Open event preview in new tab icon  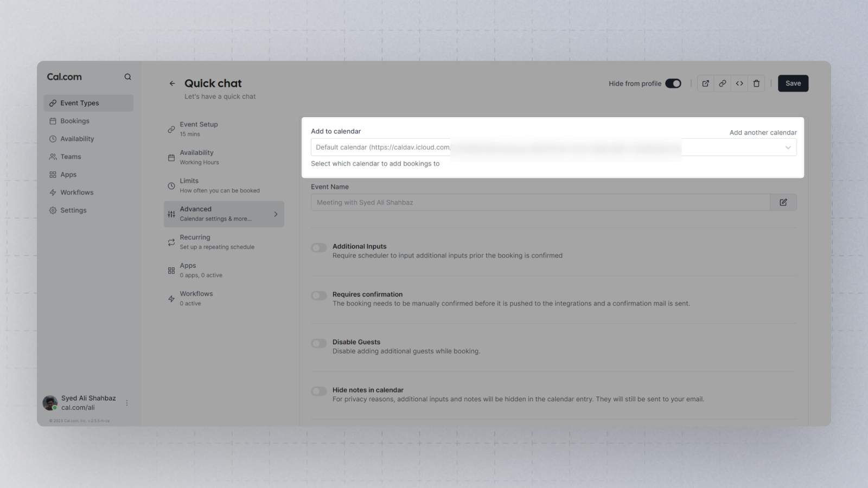point(706,84)
